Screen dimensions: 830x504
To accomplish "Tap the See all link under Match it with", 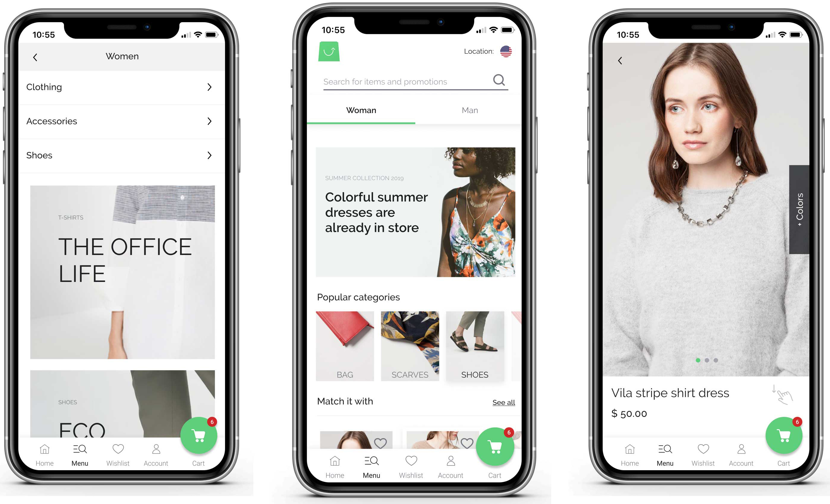I will coord(503,403).
